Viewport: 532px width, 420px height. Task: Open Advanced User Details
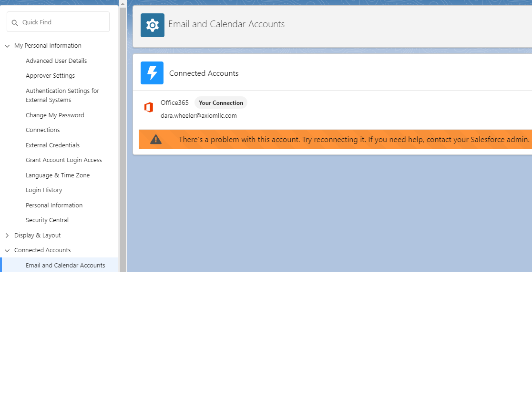pyautogui.click(x=56, y=61)
